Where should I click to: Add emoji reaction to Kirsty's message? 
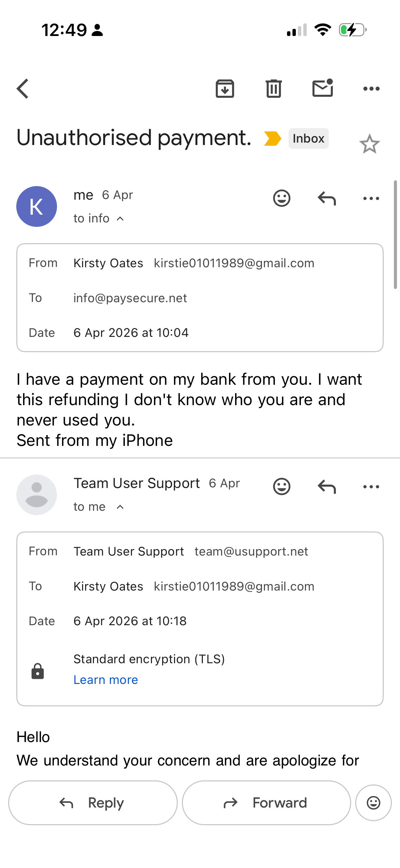282,198
